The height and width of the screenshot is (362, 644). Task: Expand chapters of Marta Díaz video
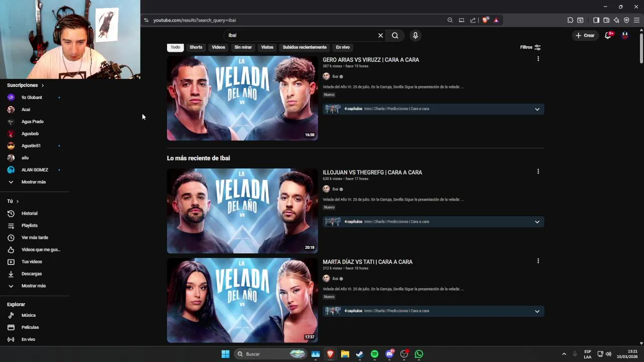coord(537,311)
